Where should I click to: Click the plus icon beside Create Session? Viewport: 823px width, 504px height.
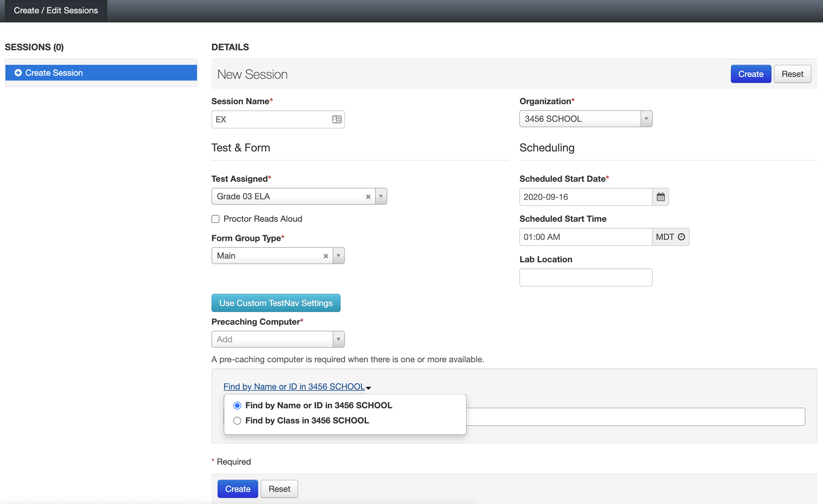pos(18,73)
